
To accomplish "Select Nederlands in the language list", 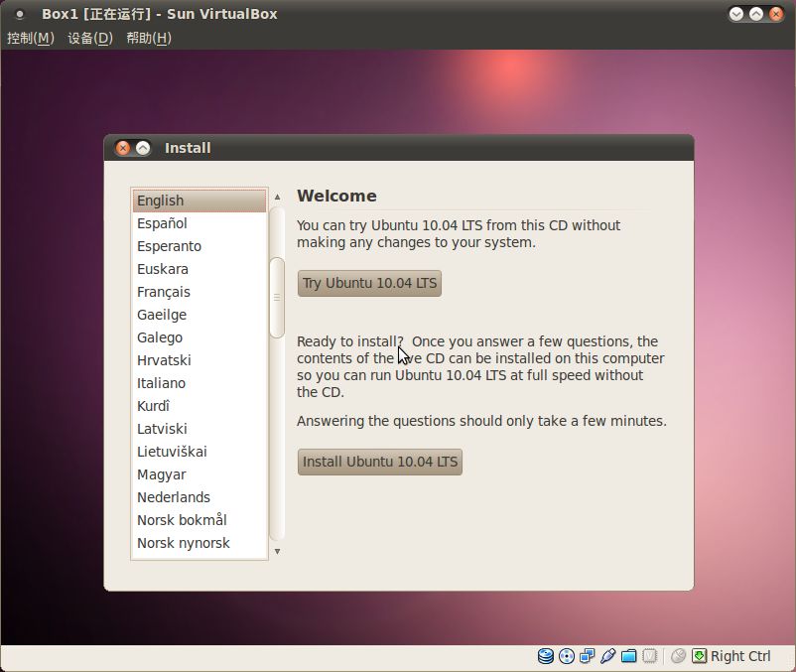I will point(199,497).
